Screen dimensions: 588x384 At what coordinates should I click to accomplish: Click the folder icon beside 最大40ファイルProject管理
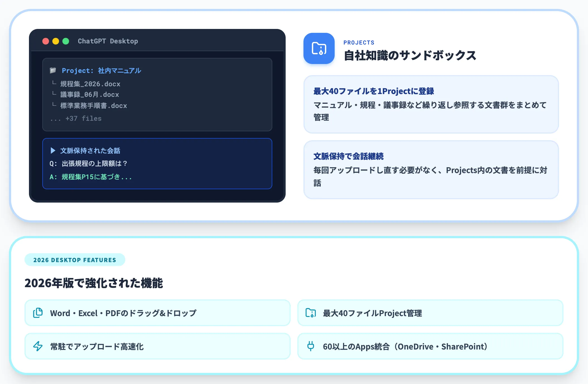(311, 313)
